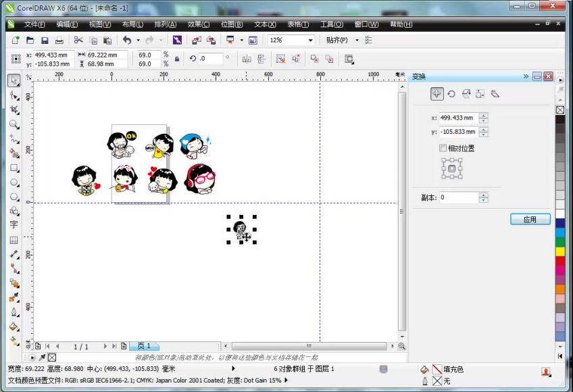Open the 帮助(H) menu
This screenshot has width=573, height=392.
pyautogui.click(x=401, y=24)
